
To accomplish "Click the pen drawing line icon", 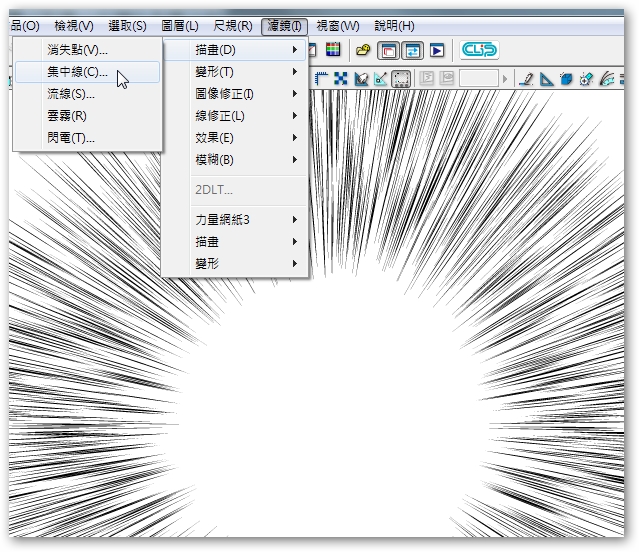I will pyautogui.click(x=526, y=79).
